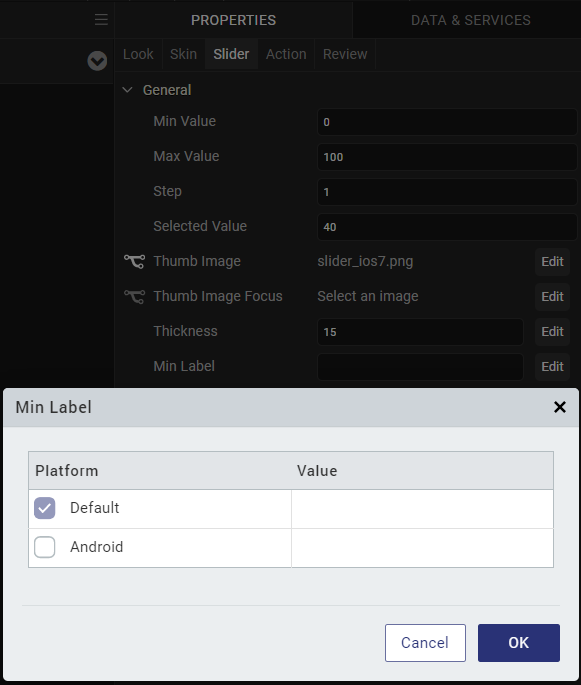Click Edit next to Thickness
581x685 pixels.
[x=552, y=332]
